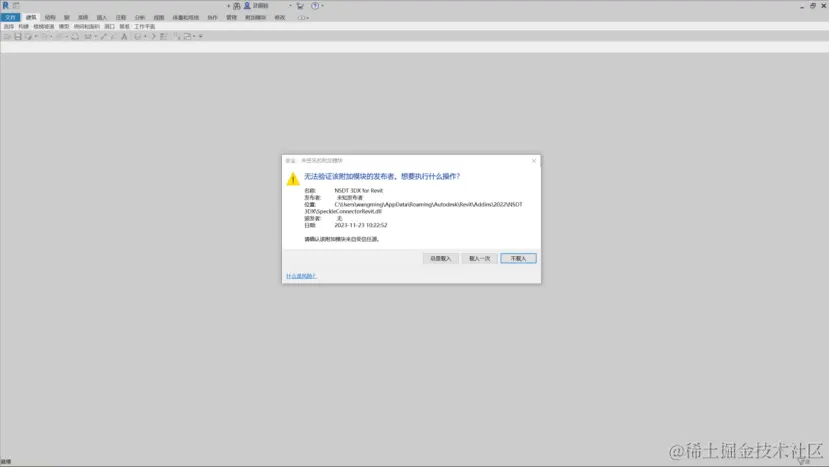
Task: Switch to the 建筑 ribbon tab
Action: point(31,17)
